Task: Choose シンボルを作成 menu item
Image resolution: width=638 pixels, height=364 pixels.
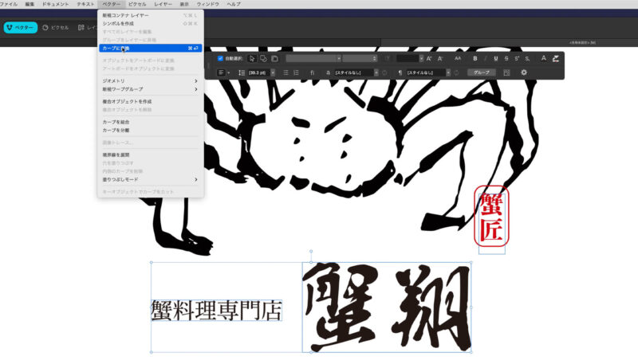Action: pyautogui.click(x=151, y=24)
